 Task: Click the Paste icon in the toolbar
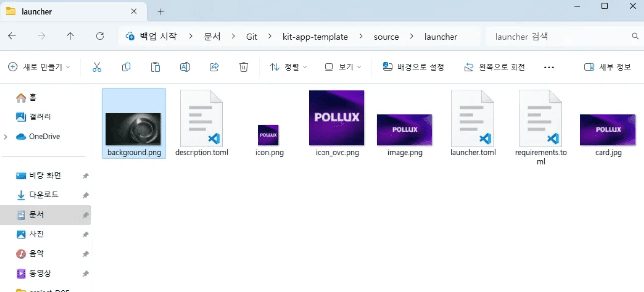pyautogui.click(x=156, y=67)
